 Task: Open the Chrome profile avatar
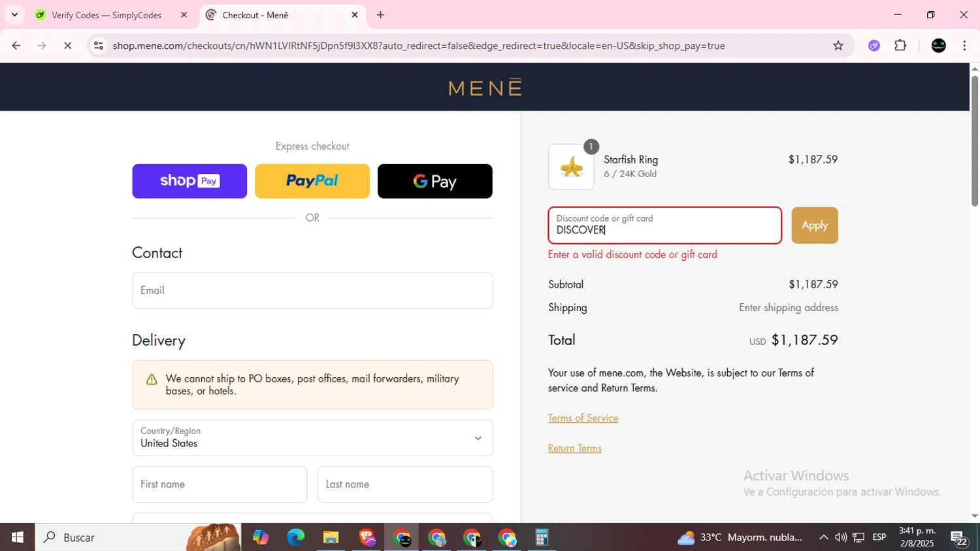coord(939,46)
